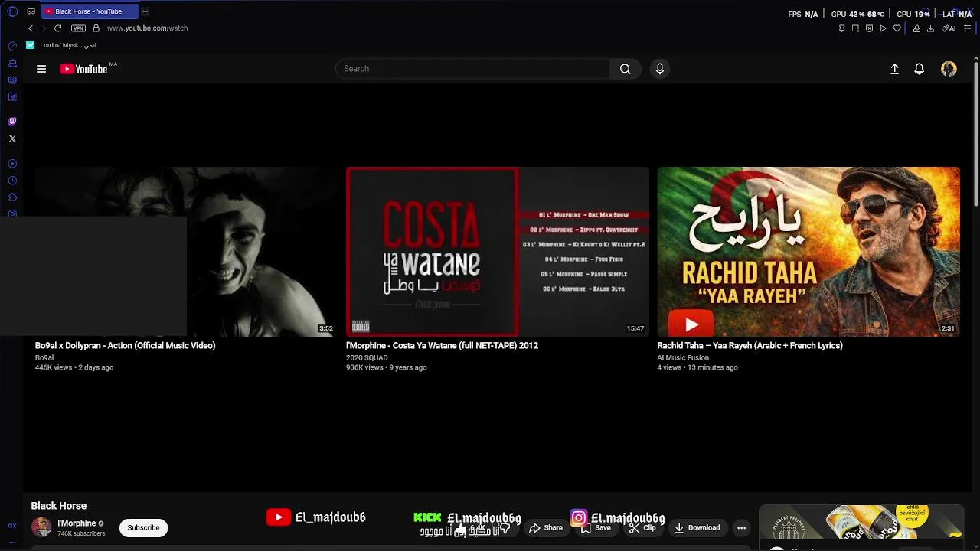Viewport: 980px width, 551px height.
Task: Open the YouTube upload/create button
Action: (x=894, y=69)
